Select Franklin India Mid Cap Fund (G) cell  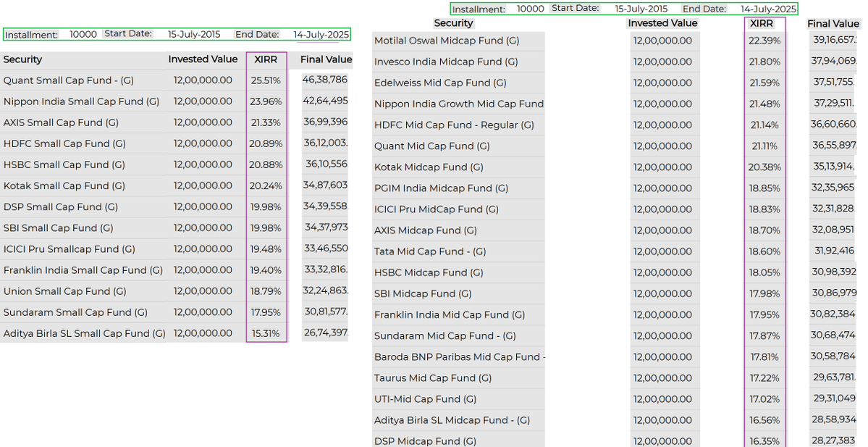(x=450, y=314)
